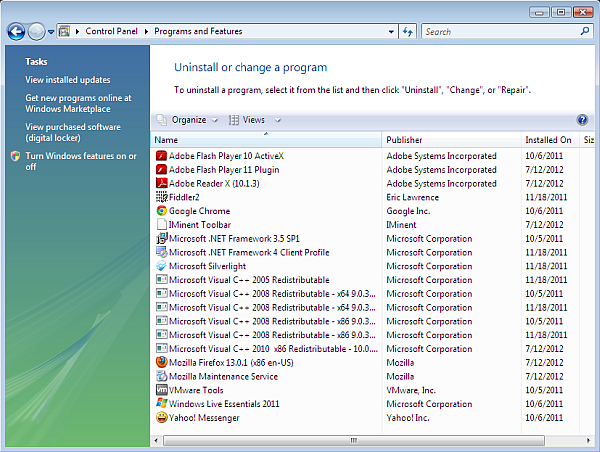This screenshot has height=452, width=600.
Task: Click the Google Chrome icon
Action: (x=161, y=211)
